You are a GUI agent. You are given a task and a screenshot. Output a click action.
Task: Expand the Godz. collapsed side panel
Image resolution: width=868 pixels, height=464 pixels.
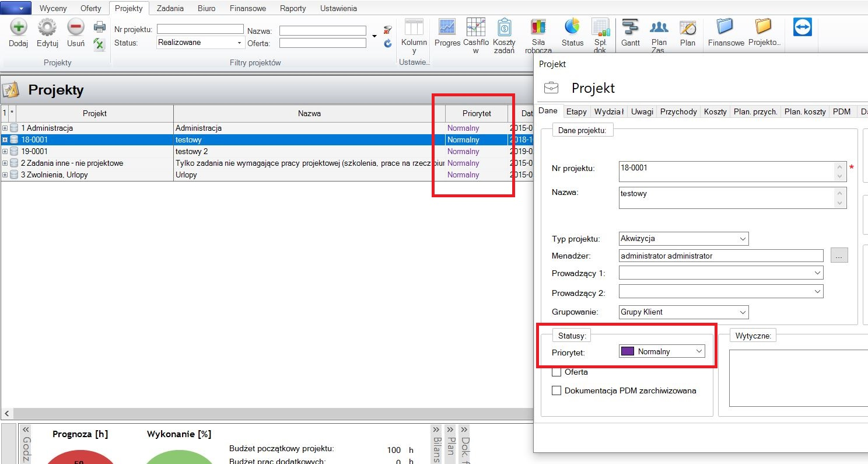[25, 429]
